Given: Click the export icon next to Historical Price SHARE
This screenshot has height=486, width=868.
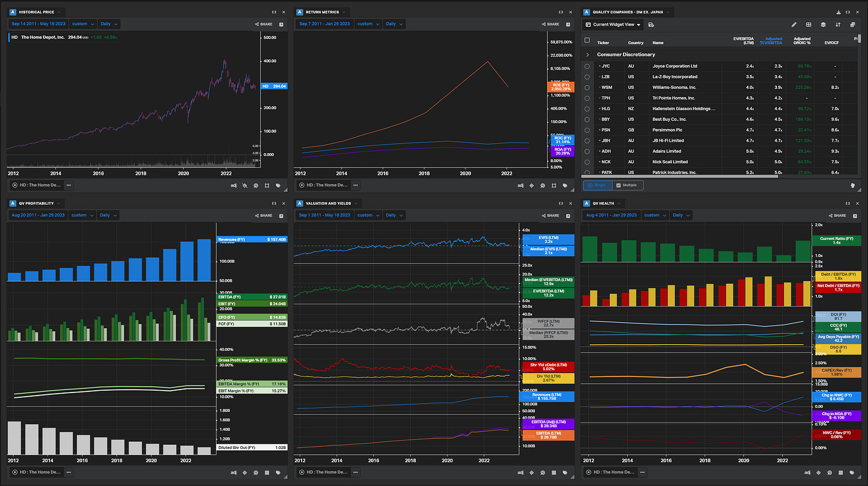Looking at the screenshot, I should pos(280,24).
